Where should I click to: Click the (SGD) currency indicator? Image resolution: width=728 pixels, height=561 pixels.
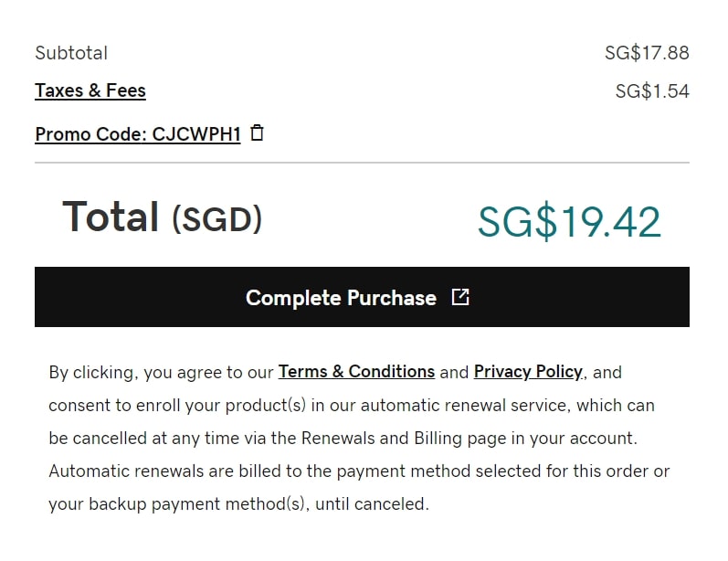tap(216, 219)
